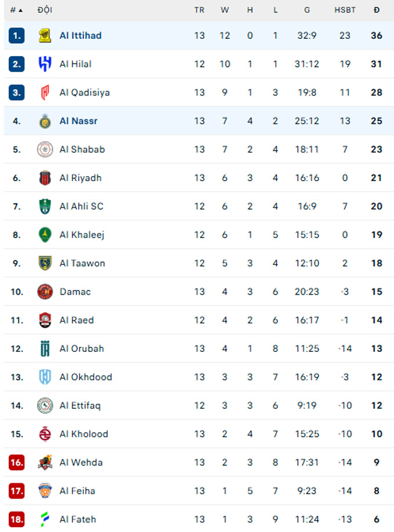Click the red rank 18 badge

pyautogui.click(x=16, y=519)
